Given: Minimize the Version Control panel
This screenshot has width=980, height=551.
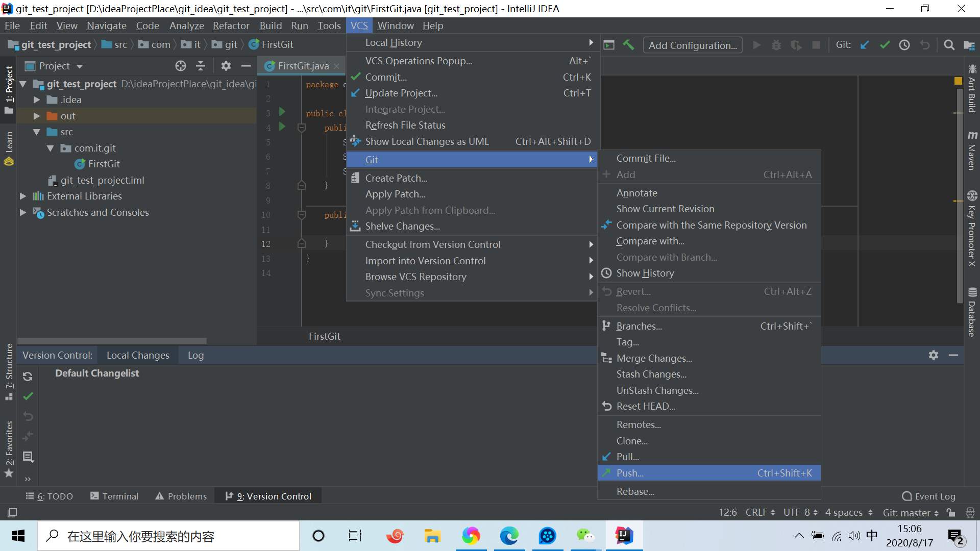Looking at the screenshot, I should 953,355.
